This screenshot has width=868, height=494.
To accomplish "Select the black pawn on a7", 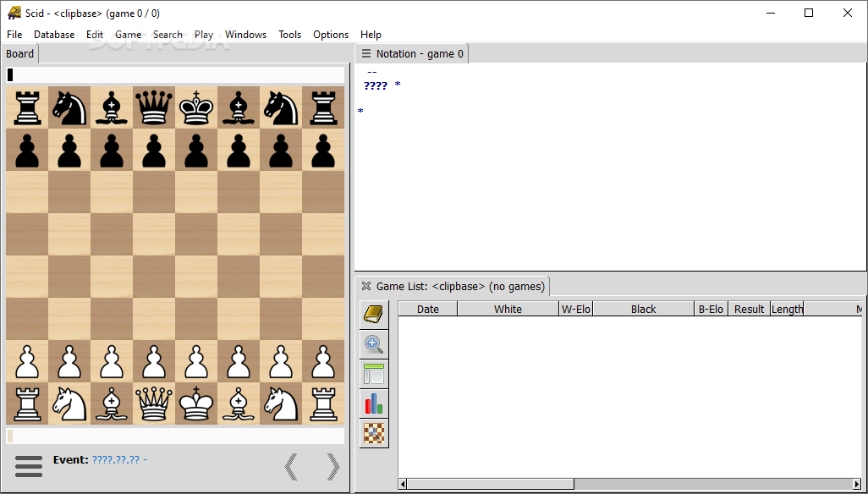I will point(26,150).
